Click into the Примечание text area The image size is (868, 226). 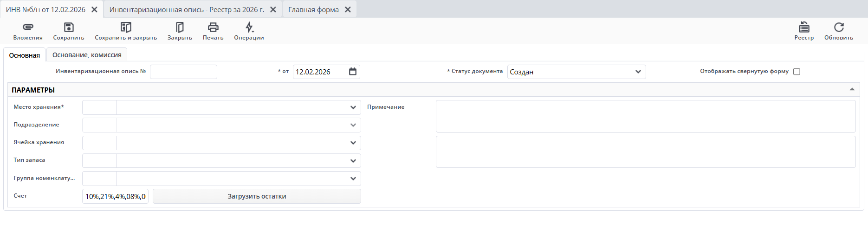click(645, 116)
